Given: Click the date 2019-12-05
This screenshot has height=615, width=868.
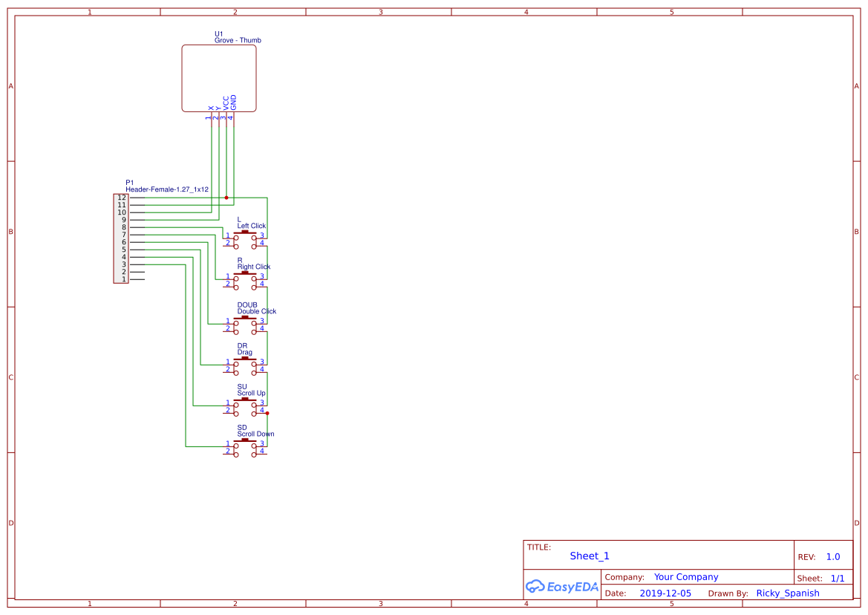Looking at the screenshot, I should click(x=666, y=593).
